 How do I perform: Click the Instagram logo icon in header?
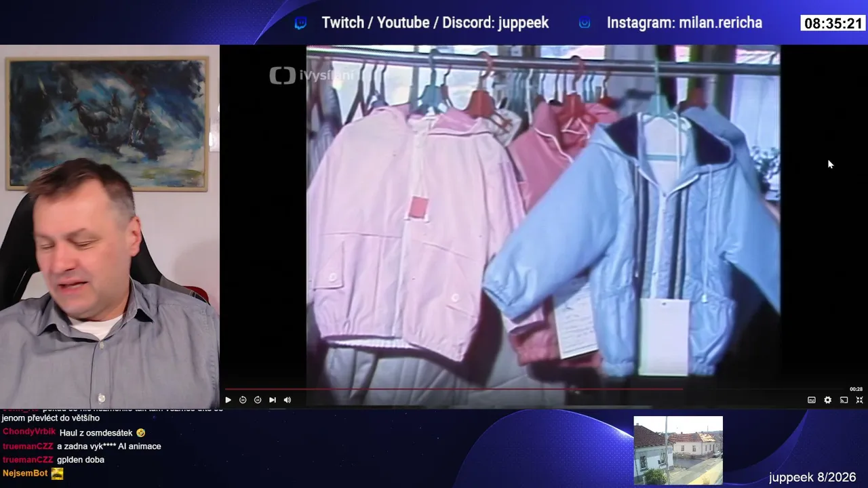point(585,23)
